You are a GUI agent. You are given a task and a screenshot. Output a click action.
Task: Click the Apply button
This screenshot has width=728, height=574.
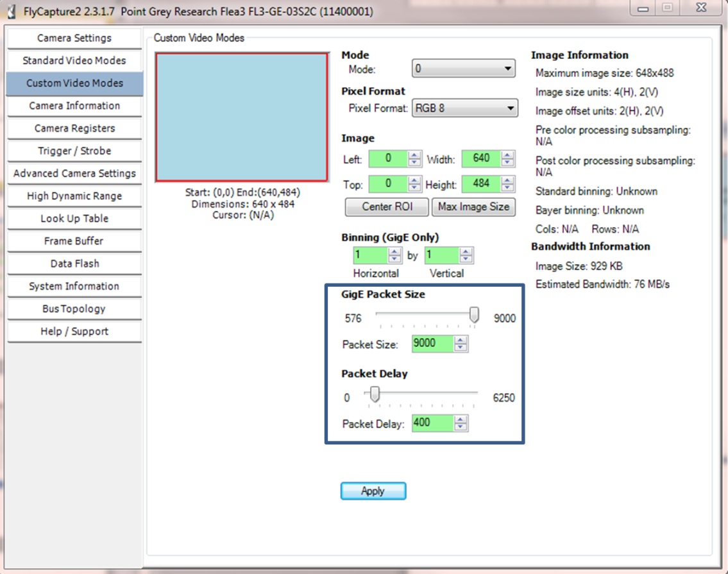pyautogui.click(x=373, y=491)
